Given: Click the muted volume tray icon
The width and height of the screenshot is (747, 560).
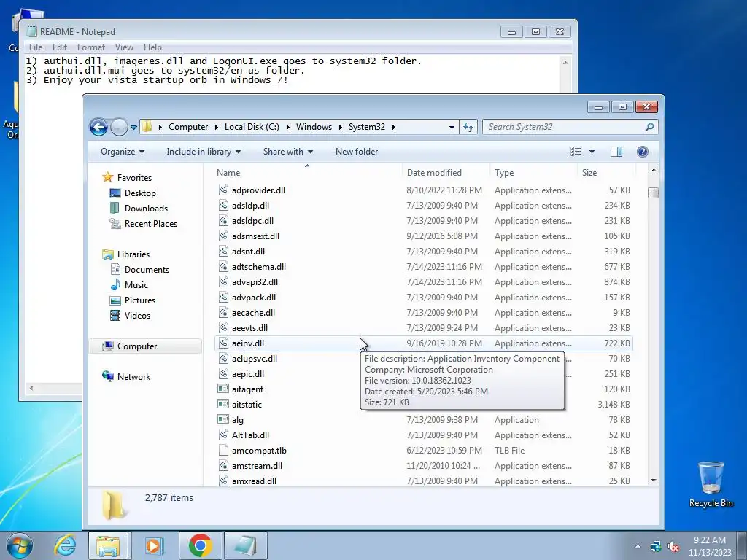Looking at the screenshot, I should 673,547.
